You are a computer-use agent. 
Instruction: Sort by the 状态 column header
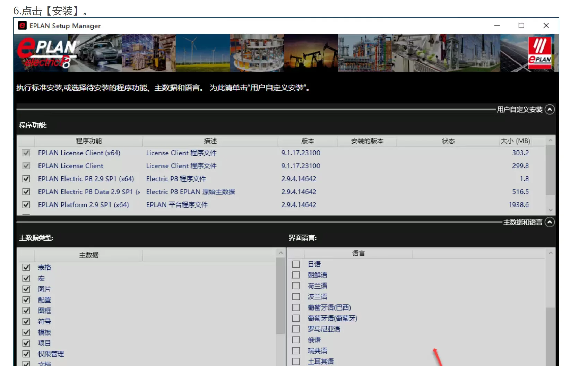click(x=448, y=141)
